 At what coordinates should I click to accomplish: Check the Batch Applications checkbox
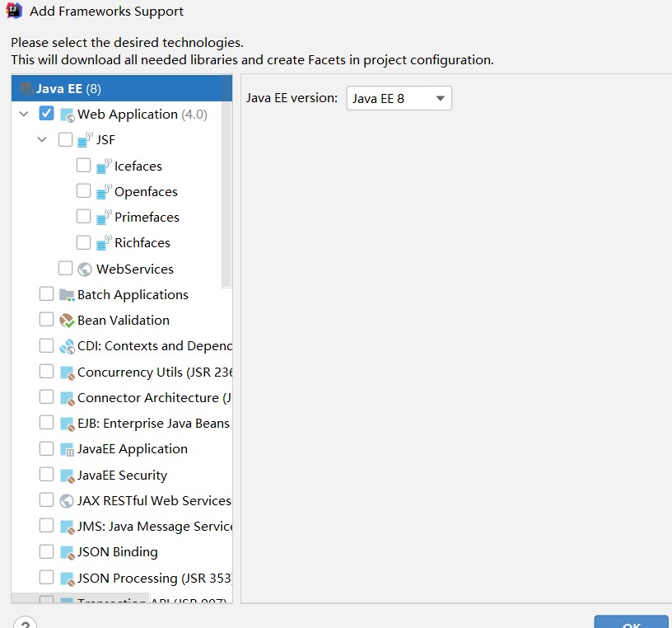pyautogui.click(x=46, y=294)
